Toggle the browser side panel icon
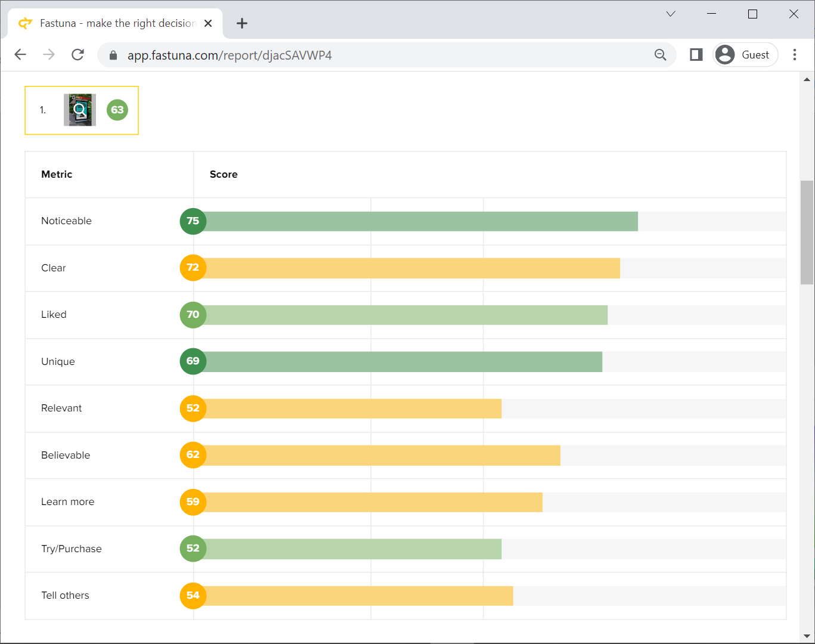815x644 pixels. [696, 55]
